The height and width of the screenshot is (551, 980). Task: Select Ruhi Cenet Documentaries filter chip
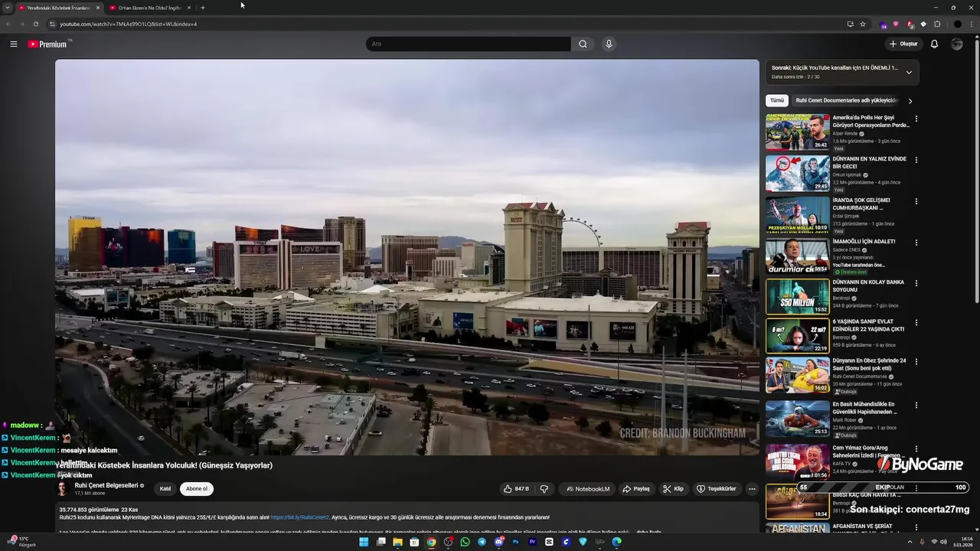(845, 100)
